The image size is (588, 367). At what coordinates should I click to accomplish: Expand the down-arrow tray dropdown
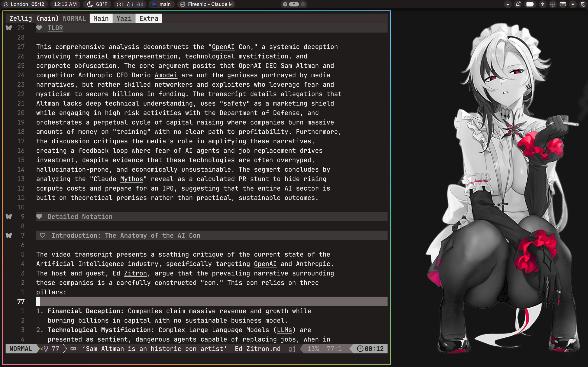point(508,4)
